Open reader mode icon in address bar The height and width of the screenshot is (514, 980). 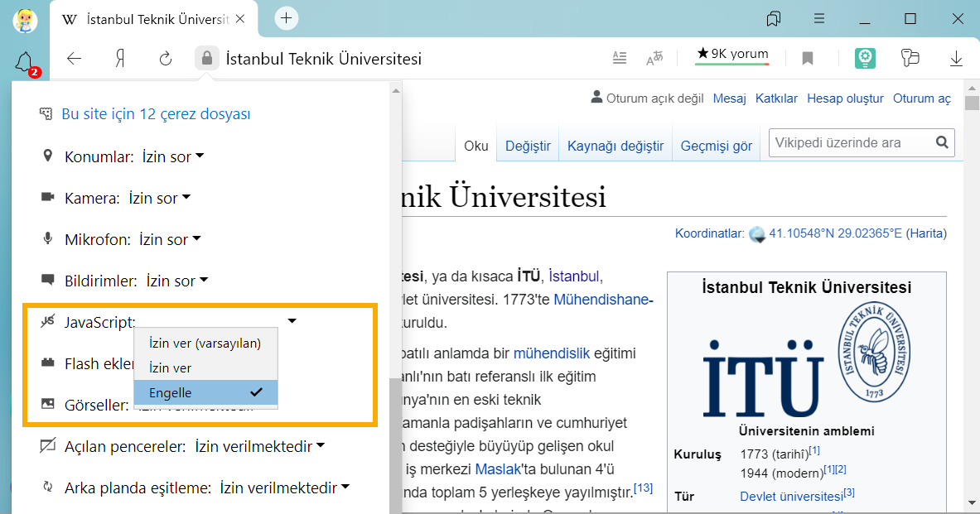pos(620,59)
